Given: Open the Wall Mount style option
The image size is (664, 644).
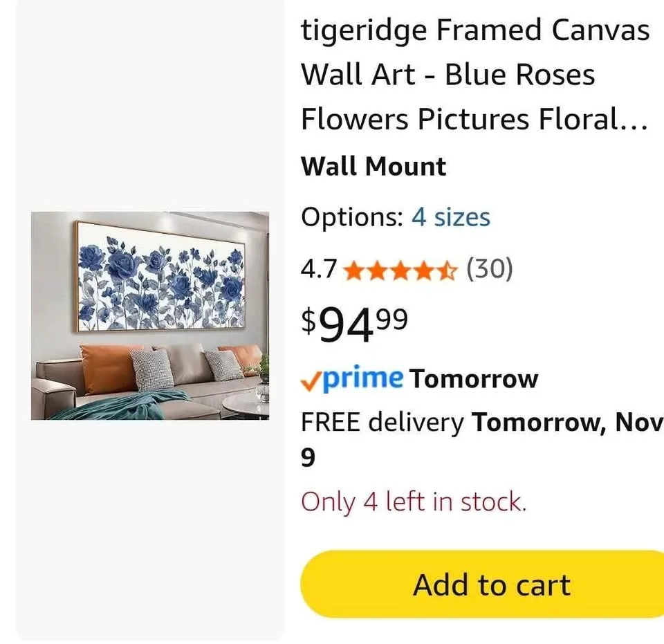Looking at the screenshot, I should [x=373, y=166].
